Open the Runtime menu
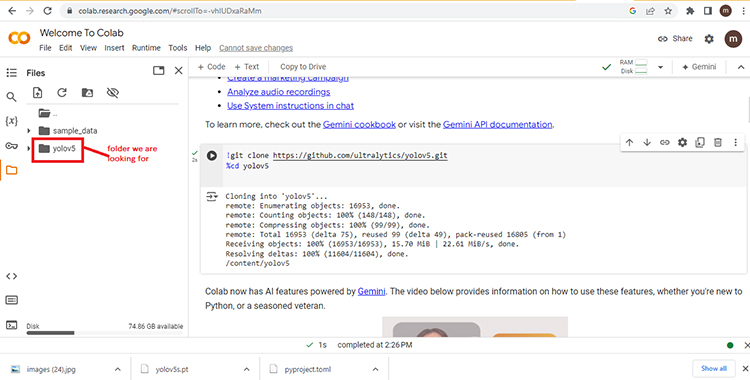 [146, 48]
